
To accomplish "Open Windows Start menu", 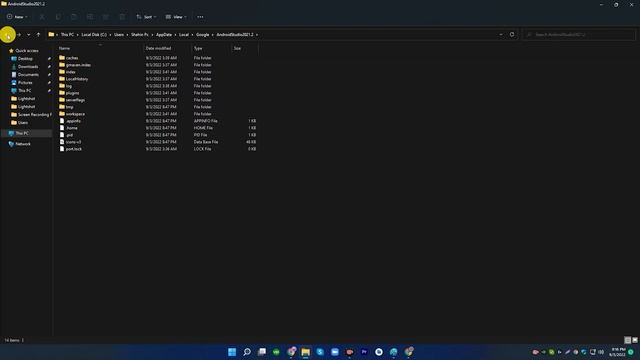I will pyautogui.click(x=232, y=352).
